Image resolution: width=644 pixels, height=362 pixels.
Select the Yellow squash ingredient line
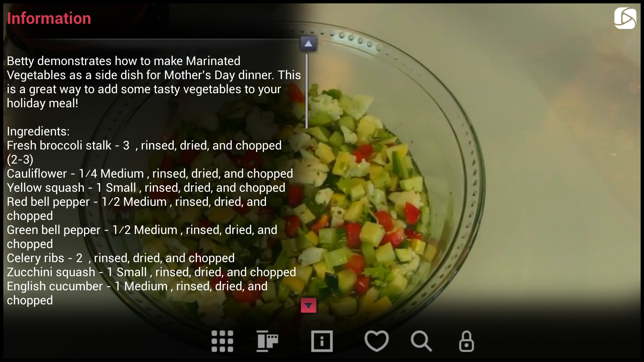click(x=146, y=188)
